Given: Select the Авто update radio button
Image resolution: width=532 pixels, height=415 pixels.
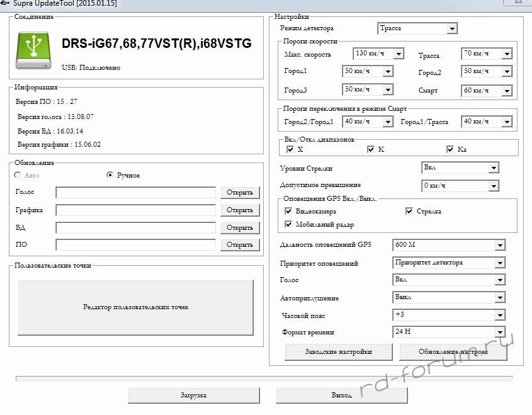Looking at the screenshot, I should click(x=17, y=175).
